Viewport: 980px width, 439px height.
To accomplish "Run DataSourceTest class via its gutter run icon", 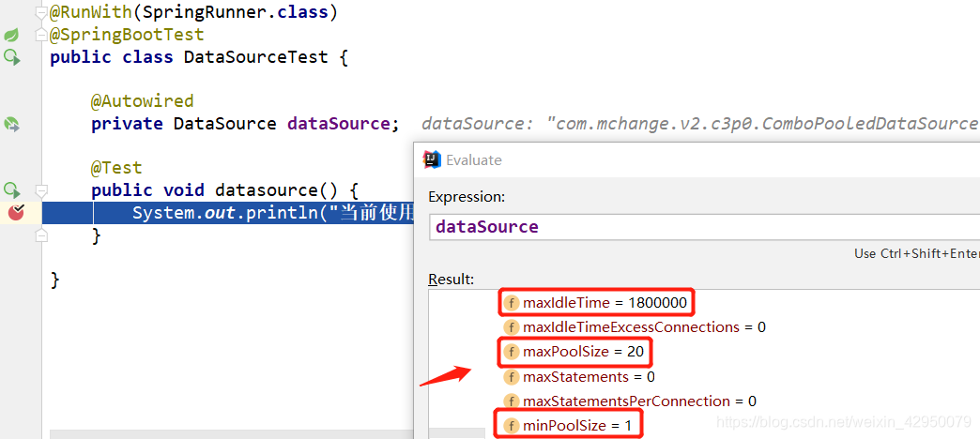I will click(12, 57).
